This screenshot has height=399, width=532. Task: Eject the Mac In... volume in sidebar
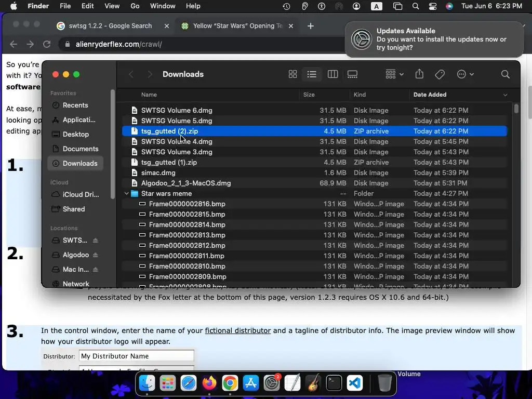coord(96,270)
